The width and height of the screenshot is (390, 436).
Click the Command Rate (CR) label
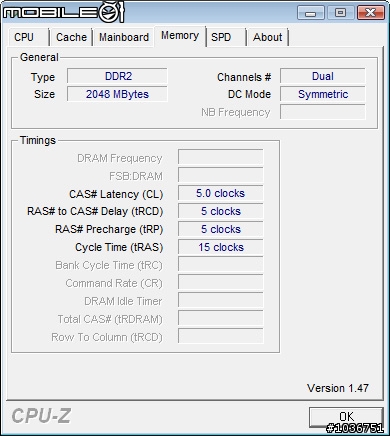point(114,284)
